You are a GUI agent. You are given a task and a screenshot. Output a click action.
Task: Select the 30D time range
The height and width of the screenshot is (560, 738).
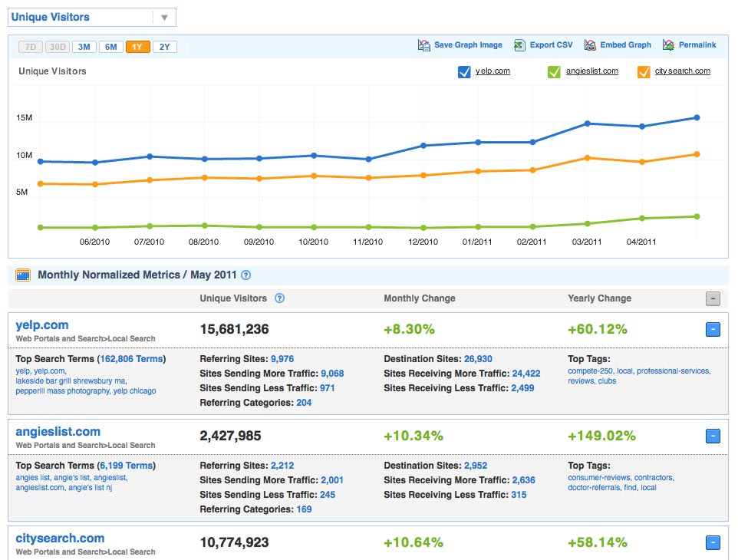pyautogui.click(x=58, y=47)
